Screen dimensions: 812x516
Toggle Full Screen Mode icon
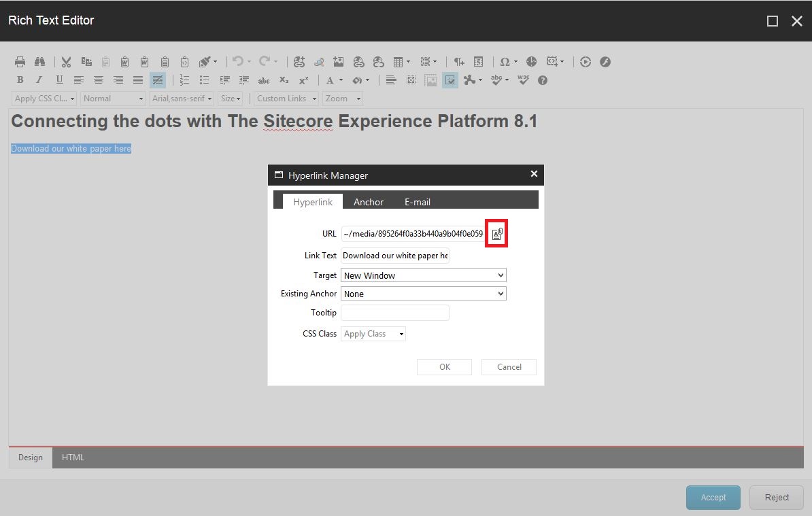tap(411, 80)
